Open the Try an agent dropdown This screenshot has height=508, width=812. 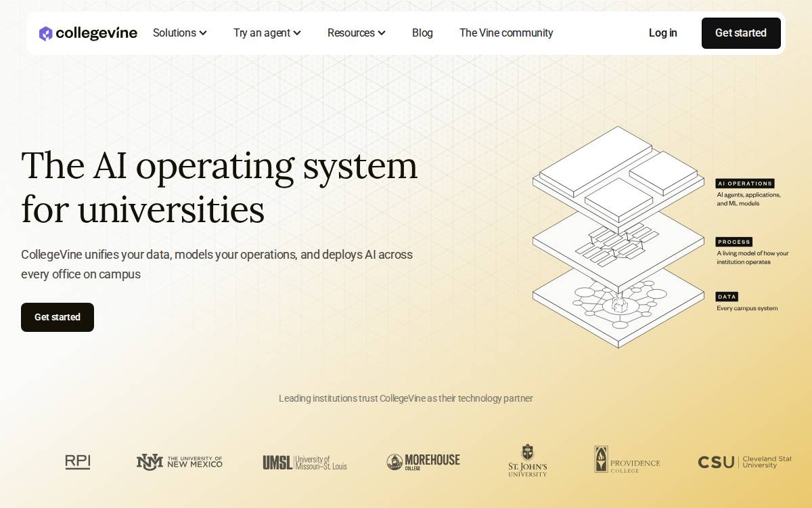[x=267, y=33]
